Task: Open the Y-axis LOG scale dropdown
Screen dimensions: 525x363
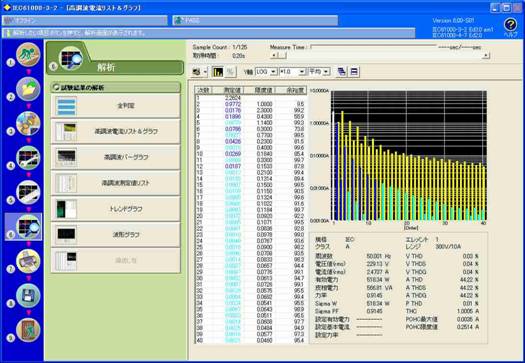Action: point(266,72)
